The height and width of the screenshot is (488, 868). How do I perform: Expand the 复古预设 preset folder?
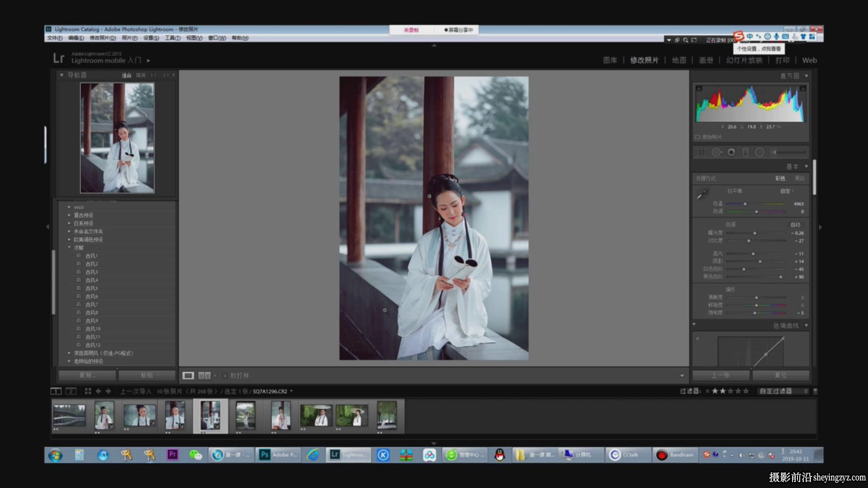point(69,215)
